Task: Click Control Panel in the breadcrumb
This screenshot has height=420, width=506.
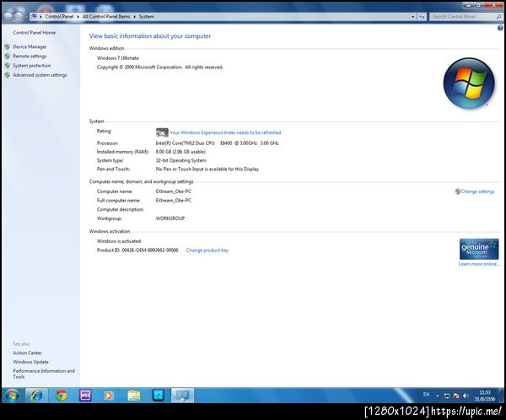Action: pyautogui.click(x=59, y=17)
